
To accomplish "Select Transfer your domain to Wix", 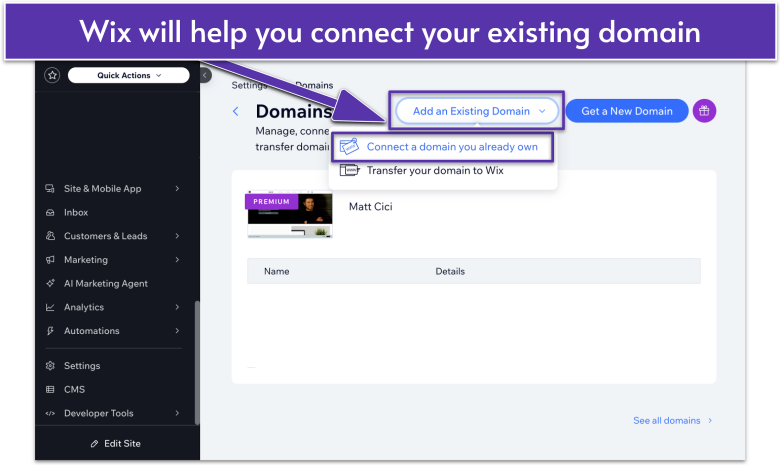I will pos(435,171).
